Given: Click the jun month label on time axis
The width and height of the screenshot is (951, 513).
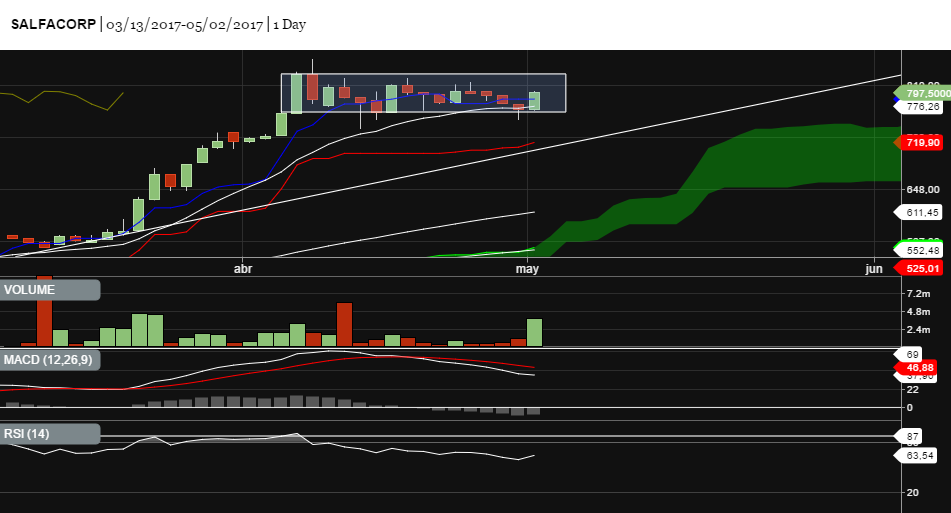Looking at the screenshot, I should point(873,269).
